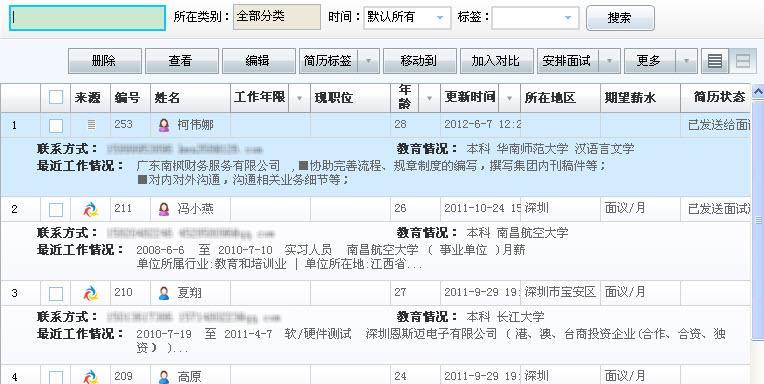Expand the 更多 button's dropdown arrow
The image size is (764, 384).
(x=686, y=61)
